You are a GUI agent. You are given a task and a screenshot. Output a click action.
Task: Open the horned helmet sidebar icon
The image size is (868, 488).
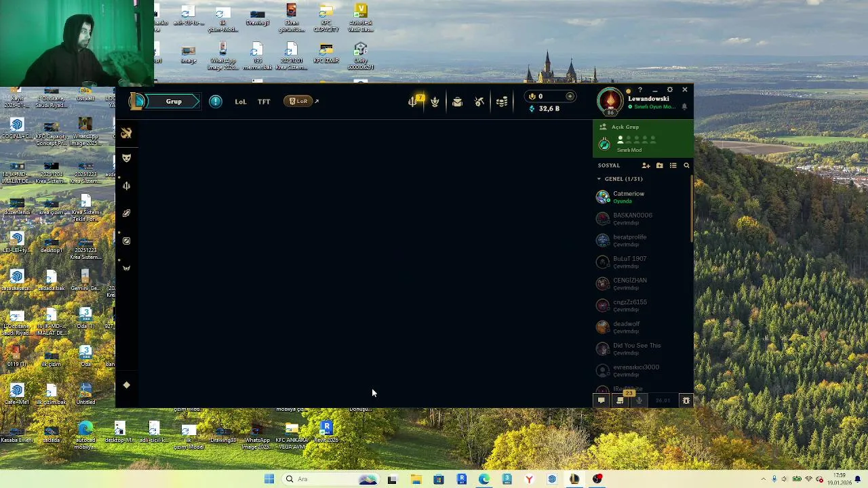[x=126, y=268]
